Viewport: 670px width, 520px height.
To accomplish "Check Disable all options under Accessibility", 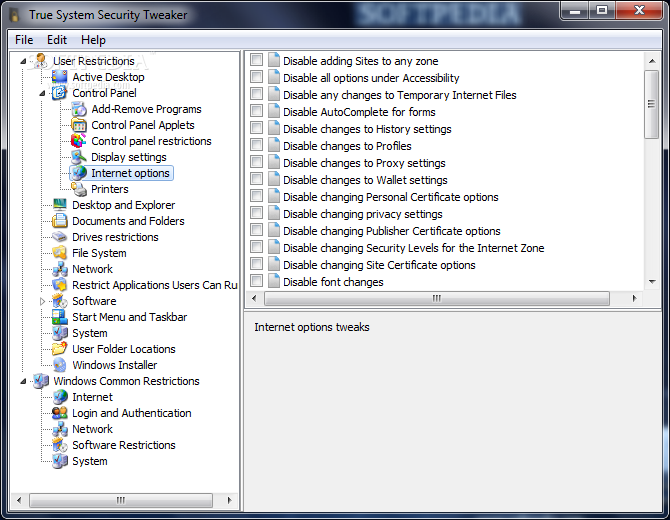I will (x=256, y=77).
